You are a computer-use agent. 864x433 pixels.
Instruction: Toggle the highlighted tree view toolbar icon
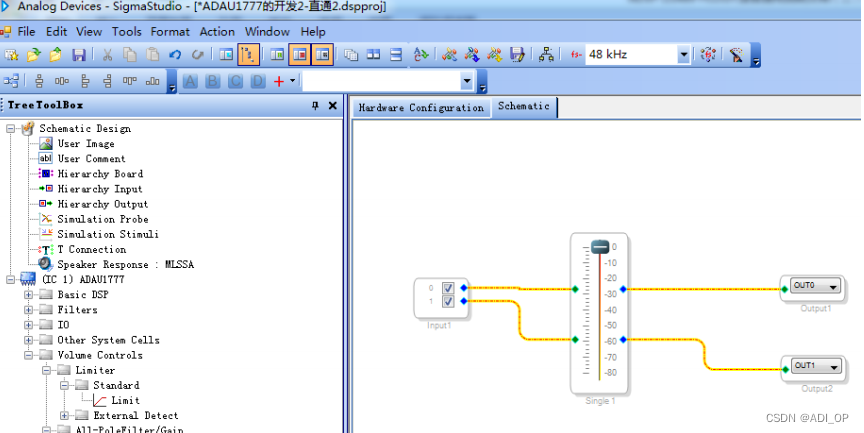point(249,55)
